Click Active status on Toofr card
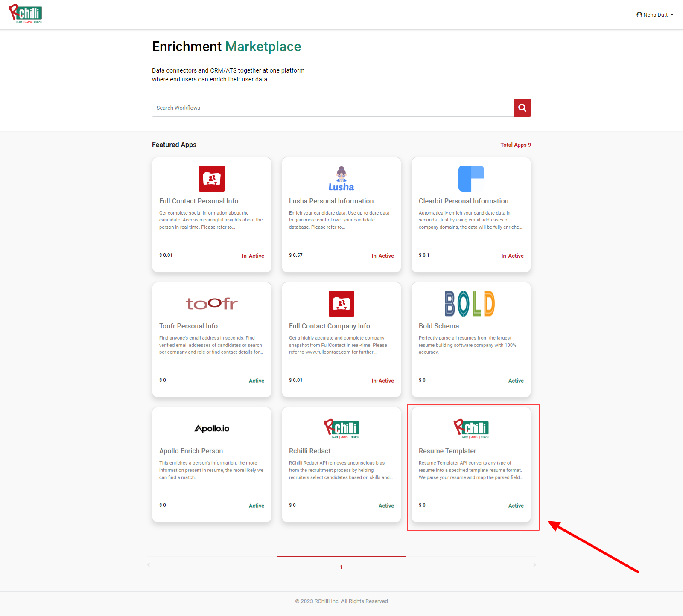 257,381
